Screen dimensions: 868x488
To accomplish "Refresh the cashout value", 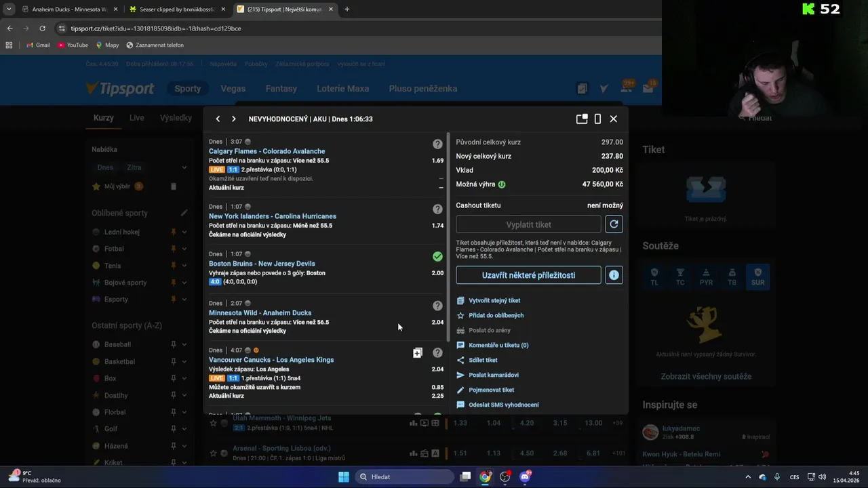I will 614,224.
